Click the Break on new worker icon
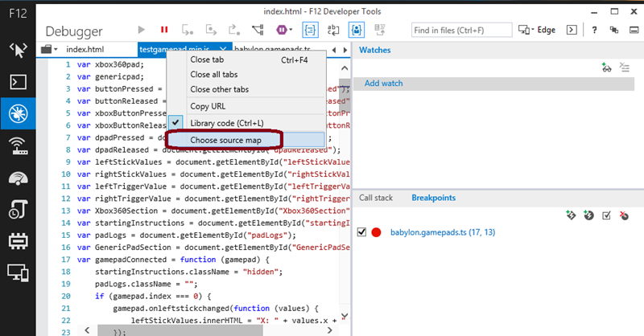The height and width of the screenshot is (336, 644). 258,30
